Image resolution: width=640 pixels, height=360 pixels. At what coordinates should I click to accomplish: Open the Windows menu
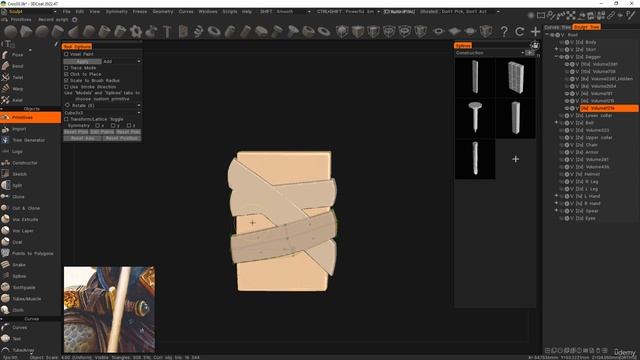tap(208, 12)
